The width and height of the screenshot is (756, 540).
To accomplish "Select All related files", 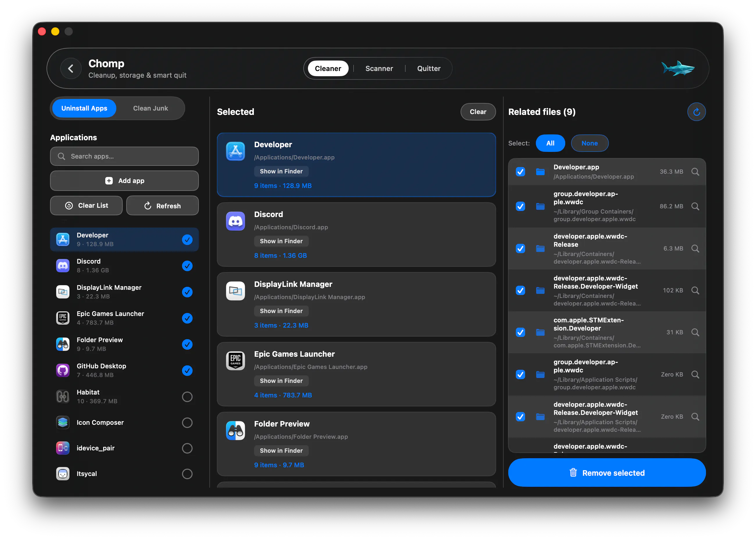I will coord(550,143).
